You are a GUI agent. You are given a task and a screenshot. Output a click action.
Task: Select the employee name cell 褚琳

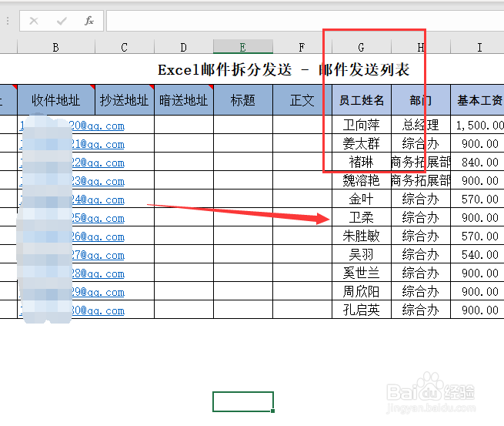pos(362,162)
